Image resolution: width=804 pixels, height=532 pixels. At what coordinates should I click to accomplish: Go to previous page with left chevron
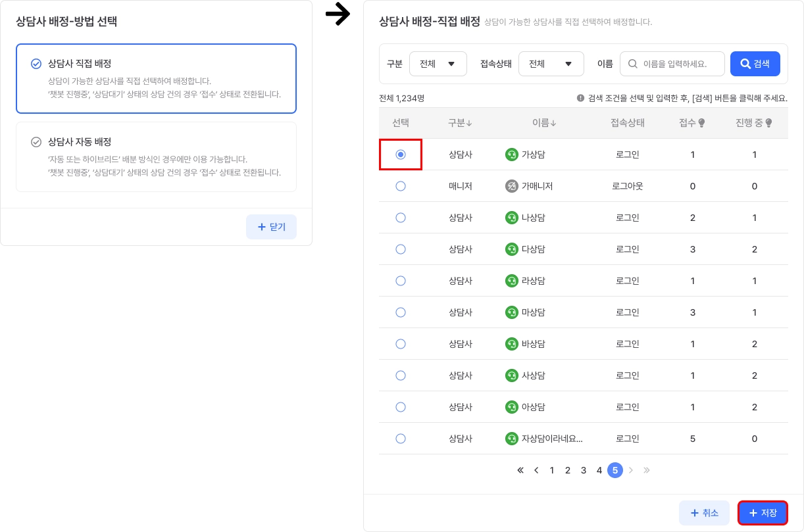(x=536, y=470)
